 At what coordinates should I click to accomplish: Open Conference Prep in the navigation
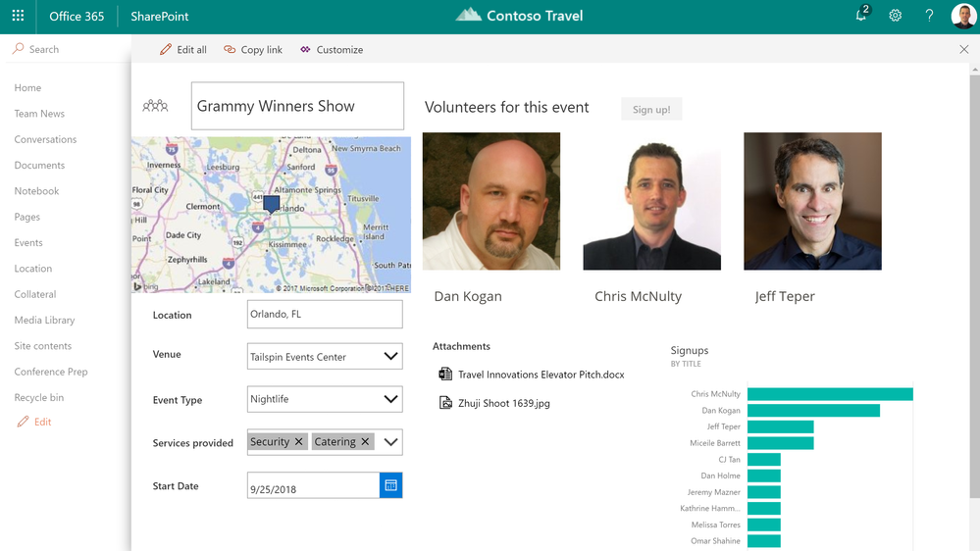51,372
